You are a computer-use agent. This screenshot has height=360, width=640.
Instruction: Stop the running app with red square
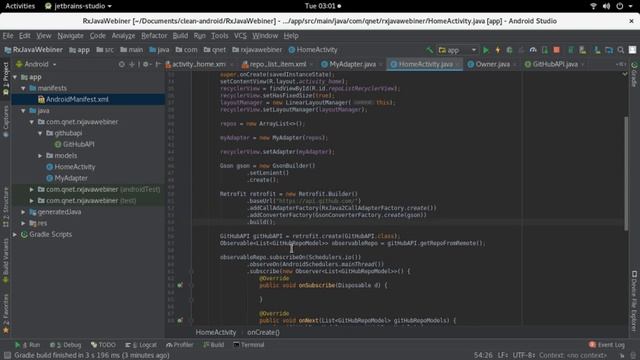pos(556,50)
